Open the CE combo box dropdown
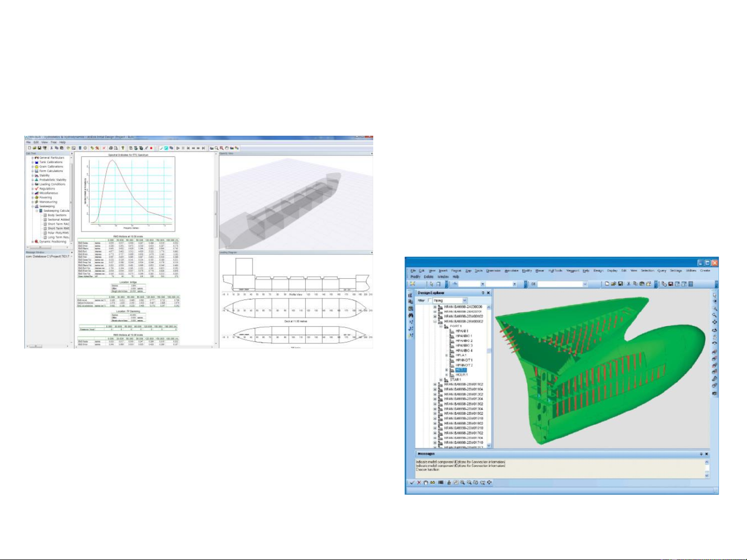 tap(585, 284)
